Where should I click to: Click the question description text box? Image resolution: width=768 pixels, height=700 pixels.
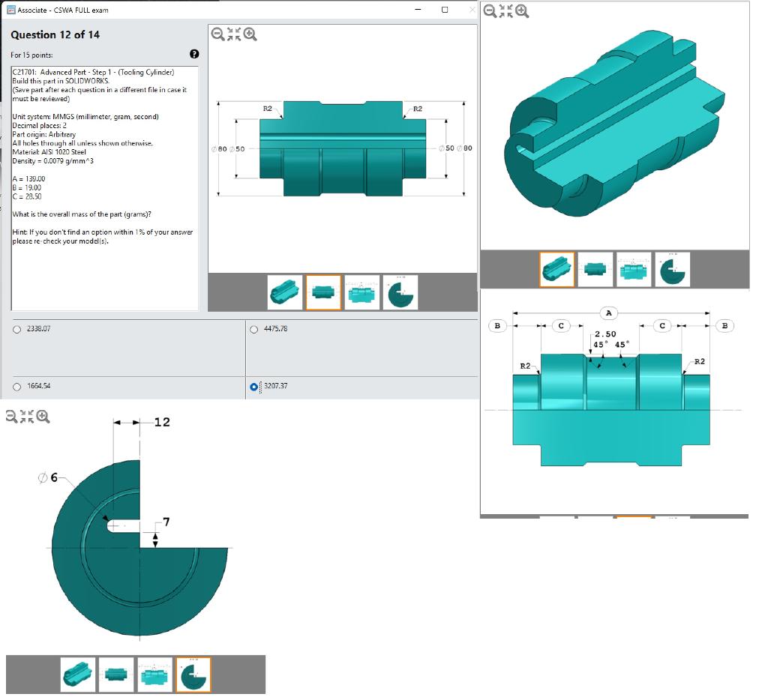point(105,188)
